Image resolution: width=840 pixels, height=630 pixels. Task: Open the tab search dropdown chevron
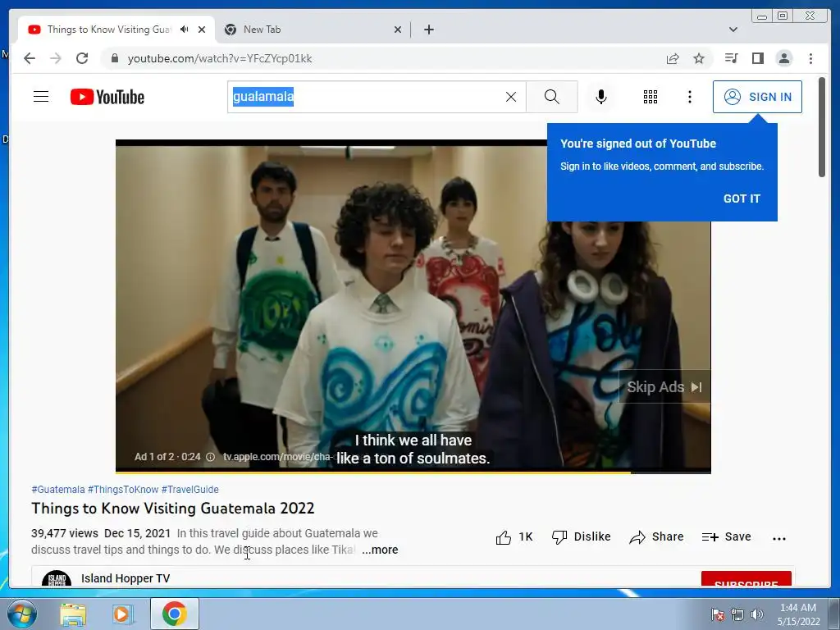click(x=733, y=30)
